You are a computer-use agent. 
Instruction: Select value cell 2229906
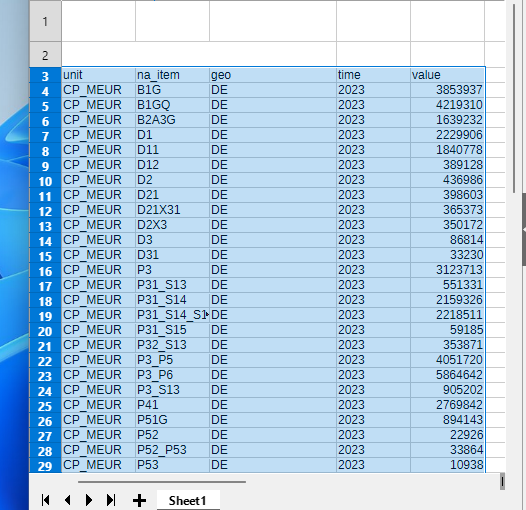click(448, 135)
